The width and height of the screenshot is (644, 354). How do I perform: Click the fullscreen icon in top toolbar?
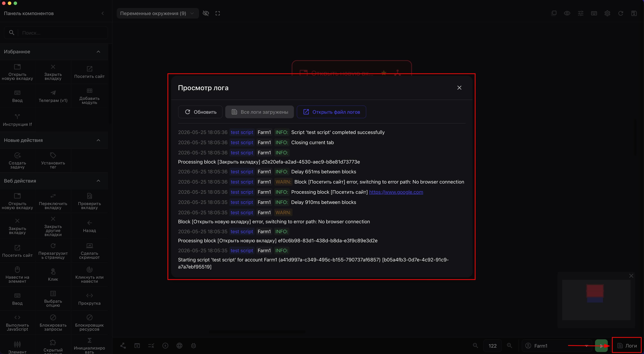point(218,13)
